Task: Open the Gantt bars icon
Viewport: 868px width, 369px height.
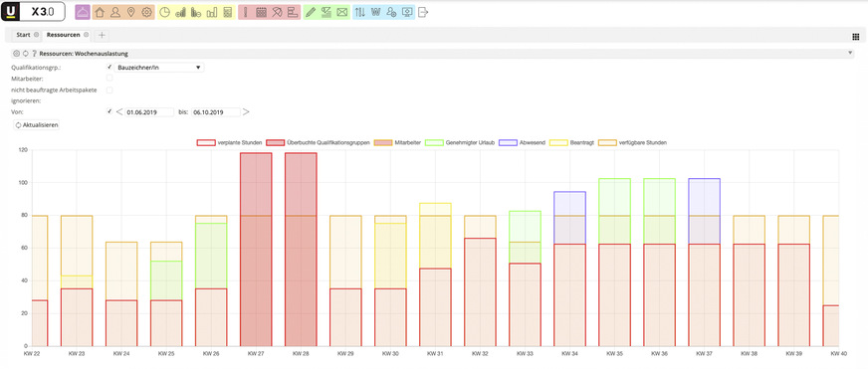Action: 293,12
